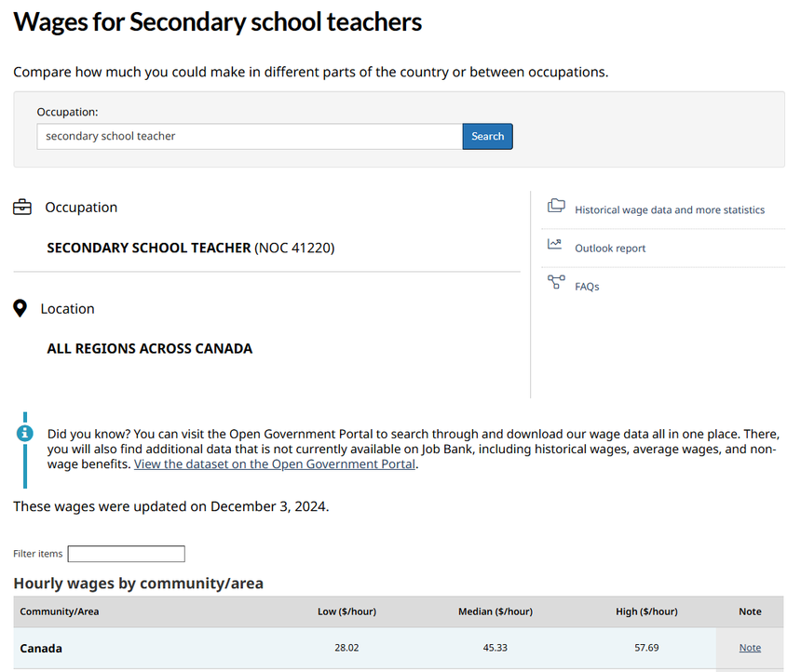Screen dimensions: 801x672
Task: Click the FAQs diagram icon
Action: pos(556,282)
